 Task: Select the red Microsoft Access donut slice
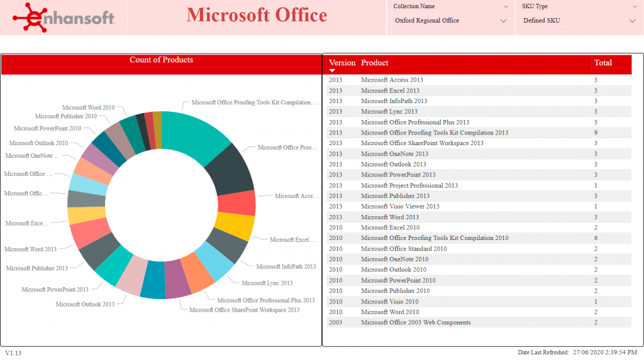(x=237, y=203)
